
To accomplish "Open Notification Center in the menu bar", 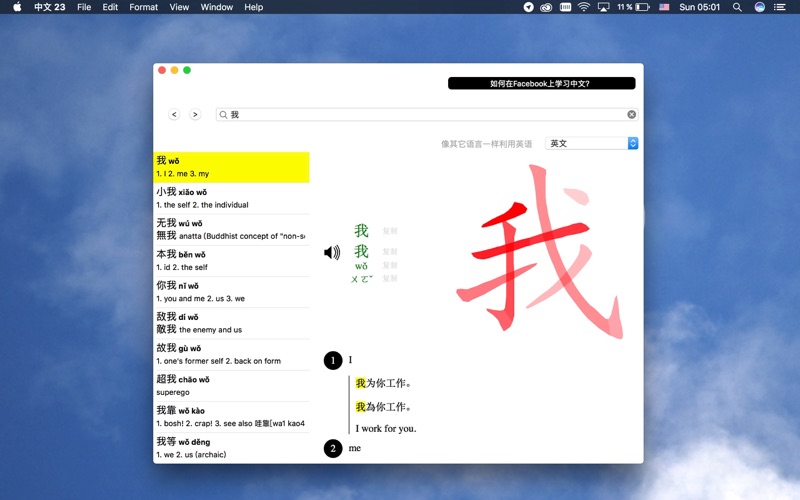I will point(780,7).
